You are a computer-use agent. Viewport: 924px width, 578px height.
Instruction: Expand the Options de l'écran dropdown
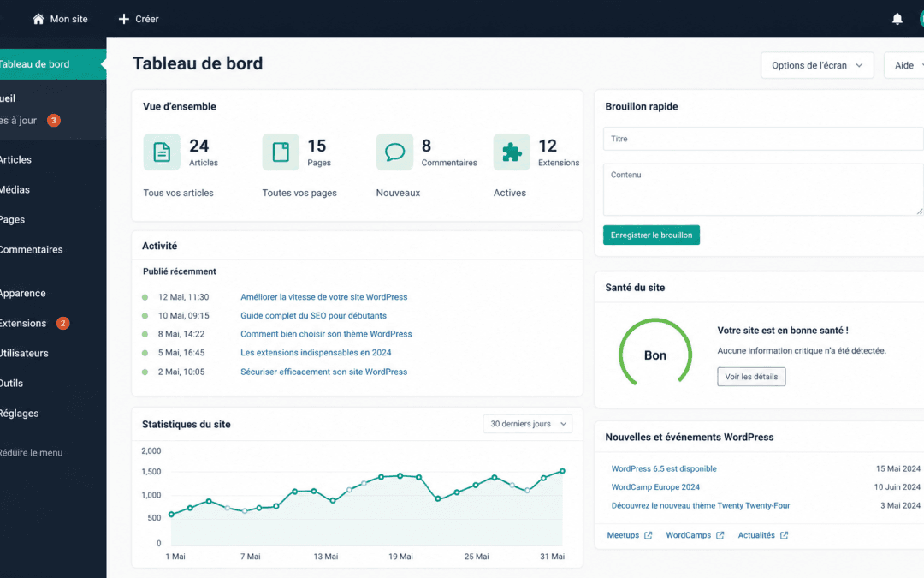point(817,65)
